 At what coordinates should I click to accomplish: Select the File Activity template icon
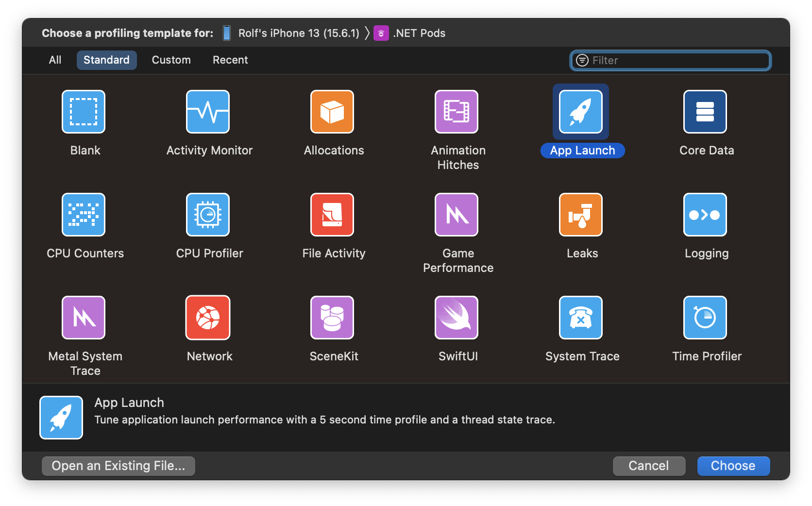coord(332,215)
